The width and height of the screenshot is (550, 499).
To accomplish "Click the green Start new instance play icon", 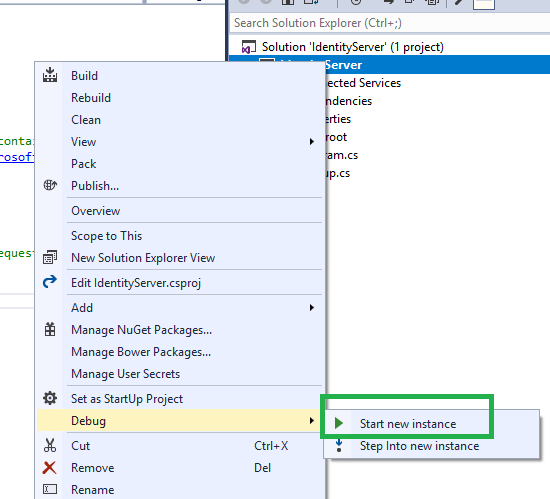I will [x=338, y=423].
